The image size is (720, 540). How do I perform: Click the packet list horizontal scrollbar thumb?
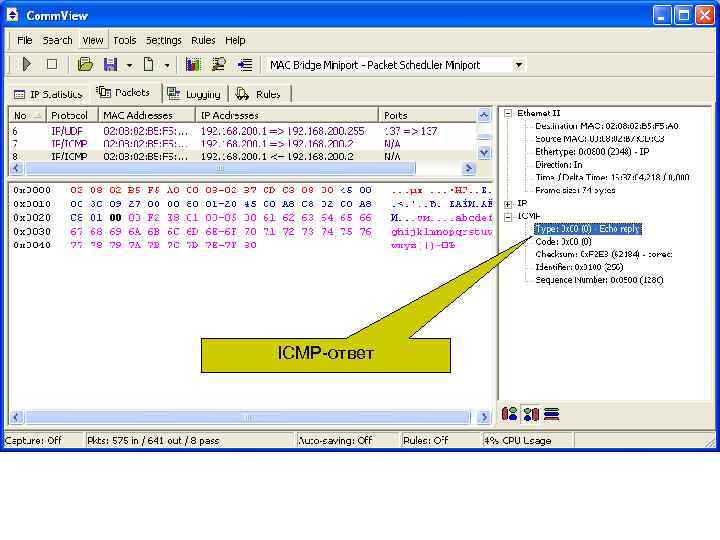[x=220, y=168]
